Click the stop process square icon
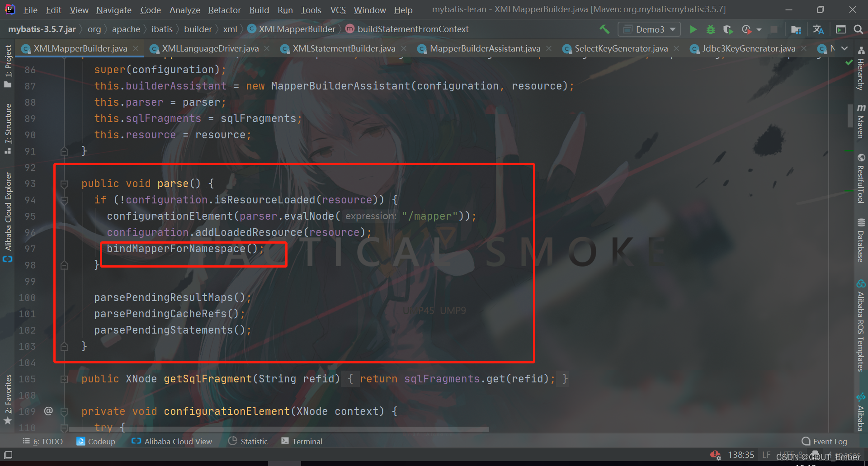 click(774, 29)
